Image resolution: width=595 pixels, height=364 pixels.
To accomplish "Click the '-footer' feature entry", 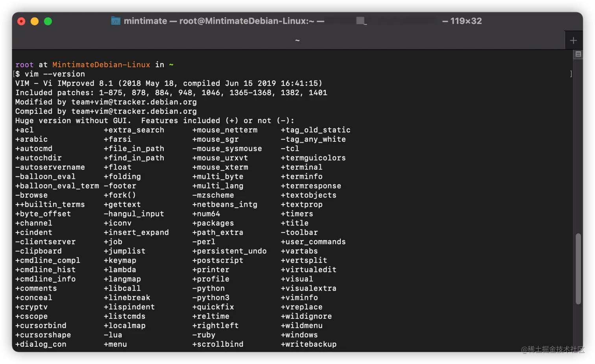I will click(x=120, y=186).
